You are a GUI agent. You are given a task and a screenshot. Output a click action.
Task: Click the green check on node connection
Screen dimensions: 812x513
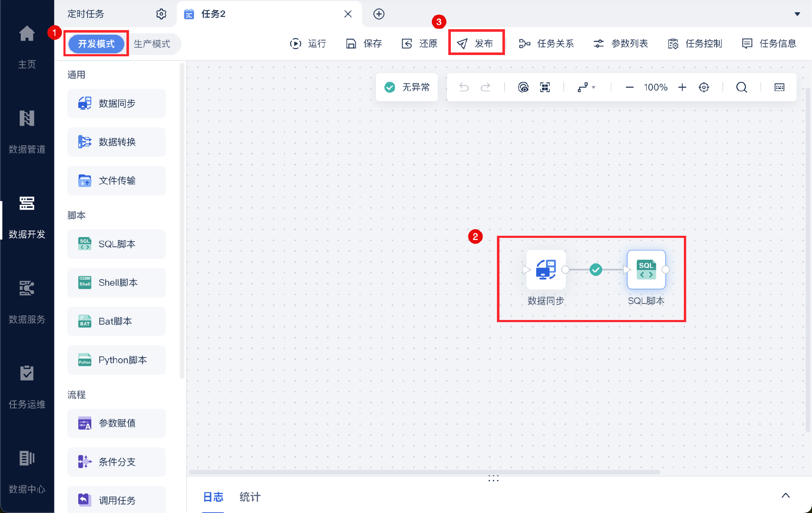coord(595,270)
